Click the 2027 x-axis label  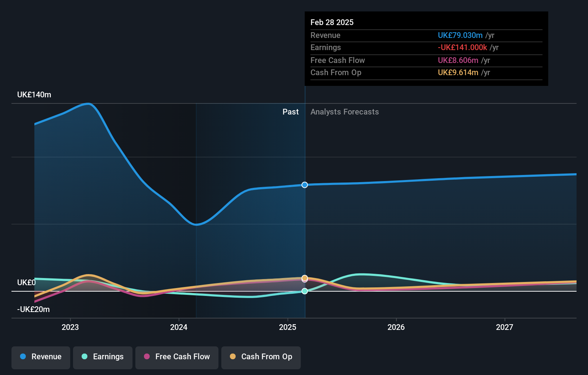coord(505,327)
